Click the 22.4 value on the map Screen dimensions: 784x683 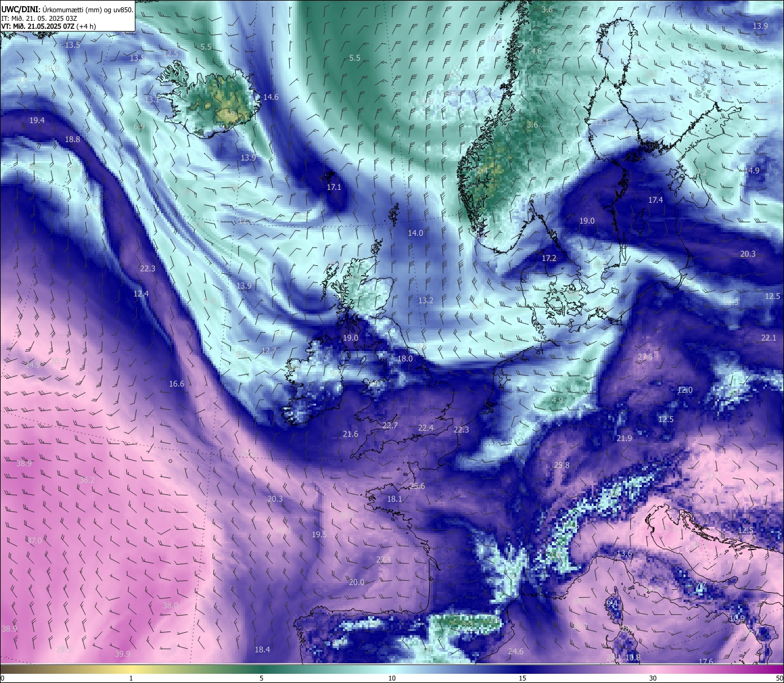426,428
